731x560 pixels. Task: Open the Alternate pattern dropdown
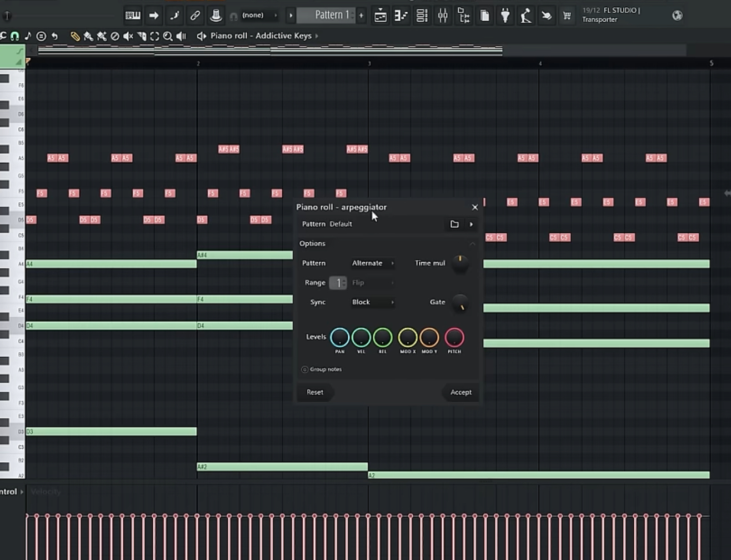coord(372,263)
